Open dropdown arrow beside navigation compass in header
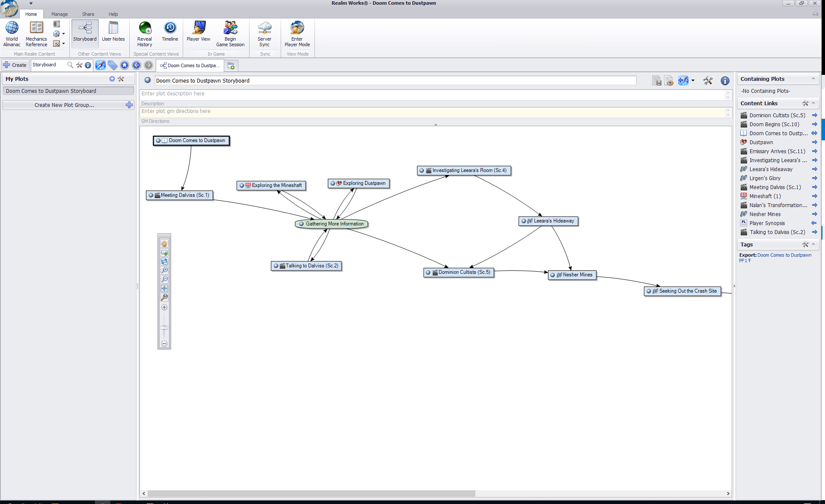Viewport: 825px width, 504px height. 693,80
